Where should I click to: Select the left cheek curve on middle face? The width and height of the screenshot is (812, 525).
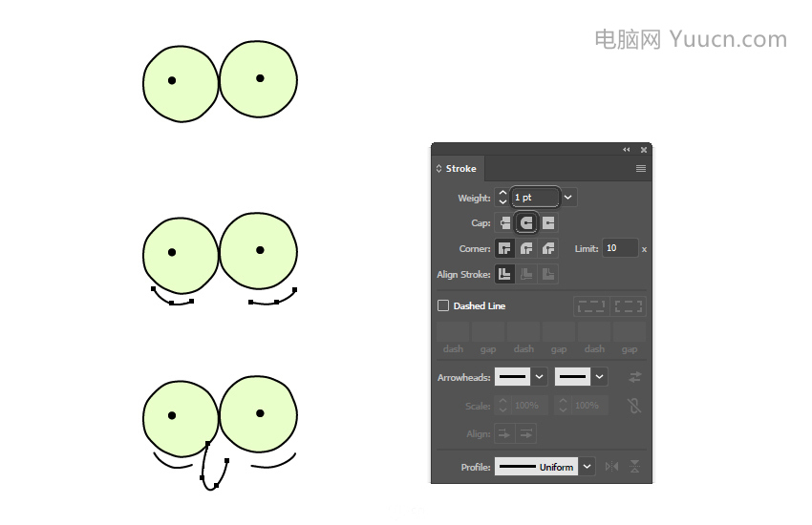[x=172, y=298]
